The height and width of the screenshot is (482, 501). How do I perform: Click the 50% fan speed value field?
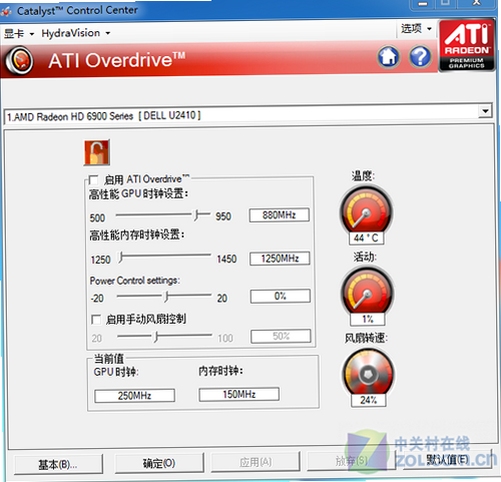point(281,336)
